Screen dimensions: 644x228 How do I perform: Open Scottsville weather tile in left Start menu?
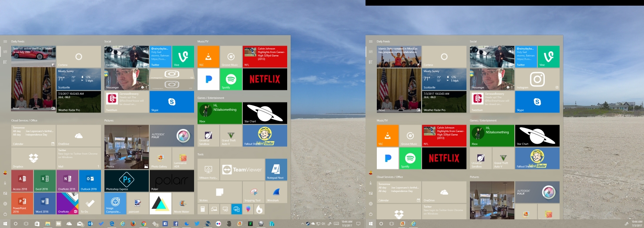click(x=79, y=79)
